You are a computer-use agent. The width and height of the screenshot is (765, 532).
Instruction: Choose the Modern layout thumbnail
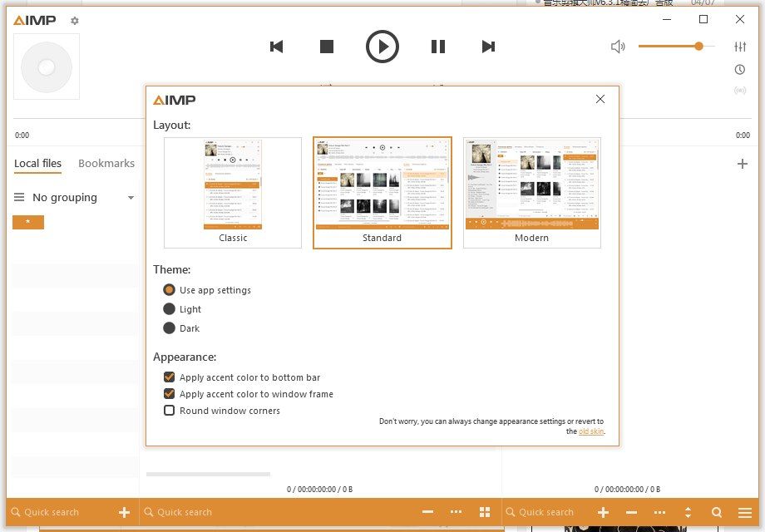pyautogui.click(x=532, y=193)
